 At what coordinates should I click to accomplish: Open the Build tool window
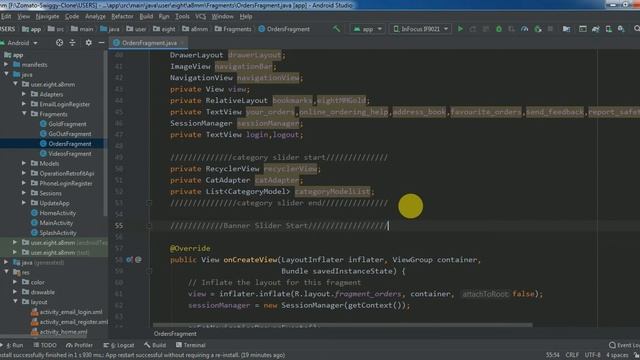coord(155,345)
